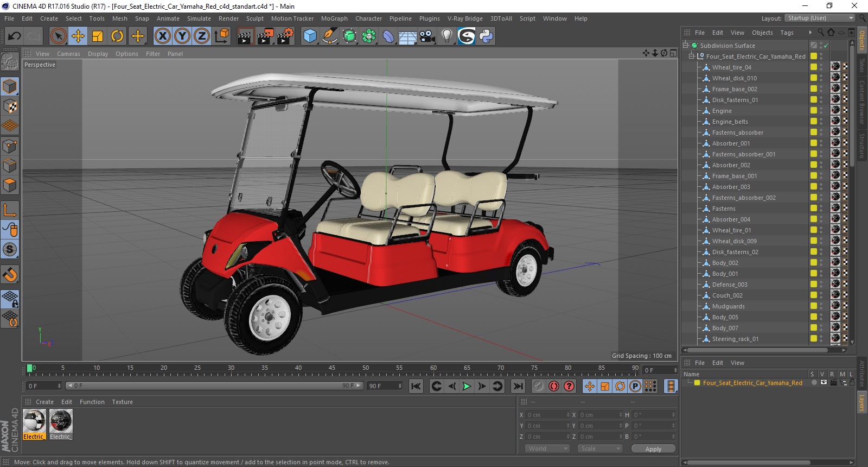Open the Mesh menu

click(x=120, y=18)
